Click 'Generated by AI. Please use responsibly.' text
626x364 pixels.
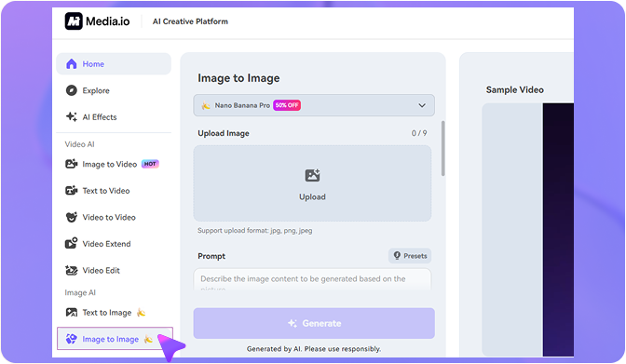pyautogui.click(x=314, y=349)
